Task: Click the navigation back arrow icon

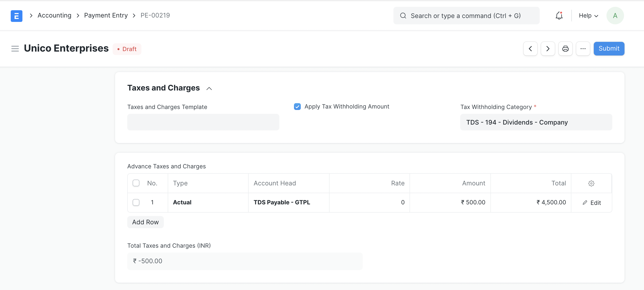Action: click(530, 48)
